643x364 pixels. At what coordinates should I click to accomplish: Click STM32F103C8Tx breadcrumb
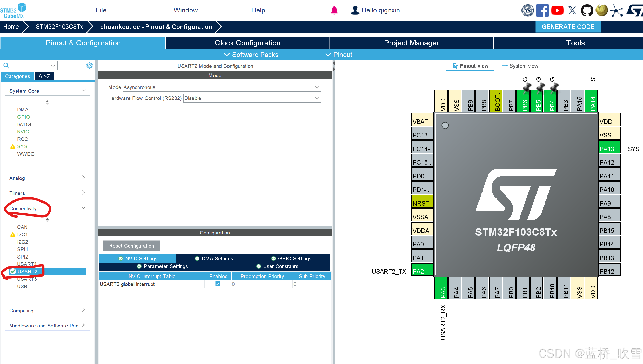click(x=59, y=27)
